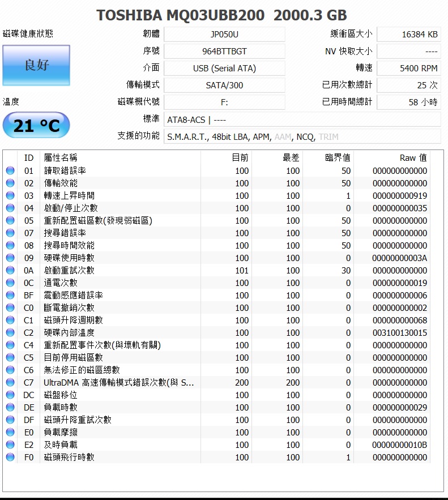Screen dimensions: 448x500
Task: Click the blue status icon for ID 02
Action: pyautogui.click(x=10, y=183)
